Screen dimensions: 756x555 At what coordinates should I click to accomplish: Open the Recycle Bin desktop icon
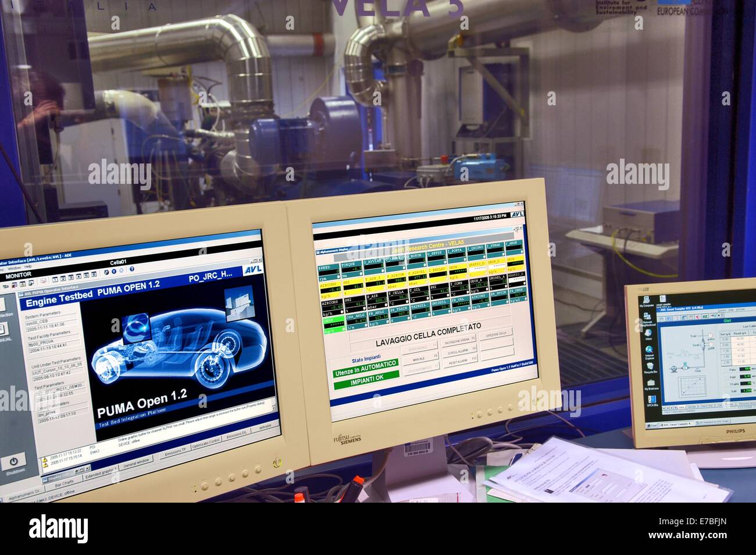650,368
